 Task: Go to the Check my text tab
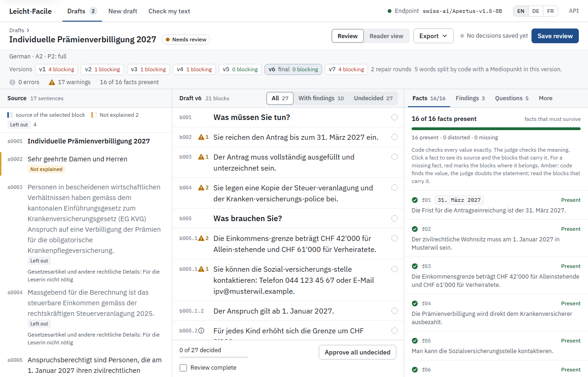click(169, 11)
